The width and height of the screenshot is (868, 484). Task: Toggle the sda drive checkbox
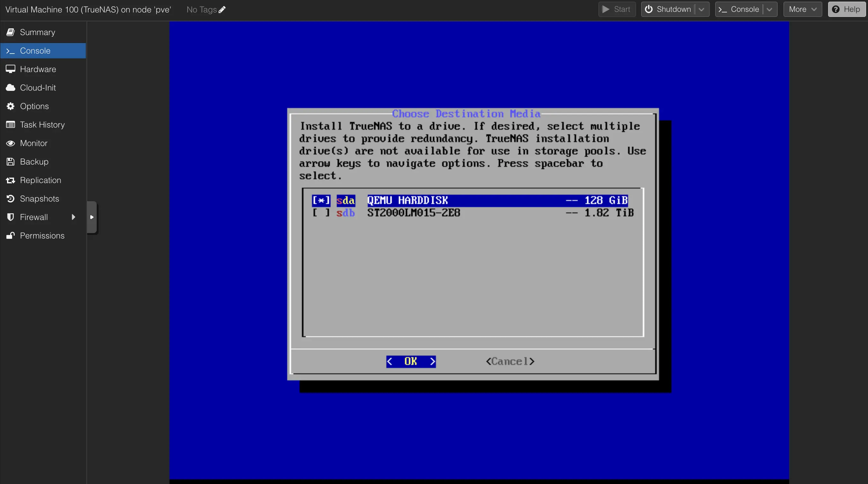point(321,201)
